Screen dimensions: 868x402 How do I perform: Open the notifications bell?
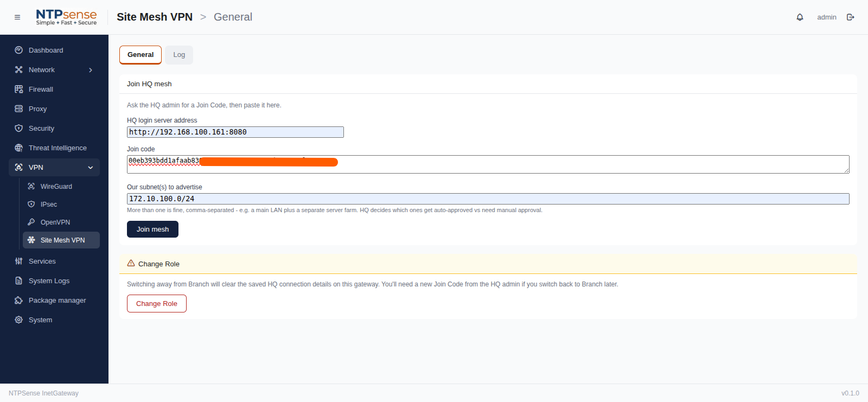[800, 17]
